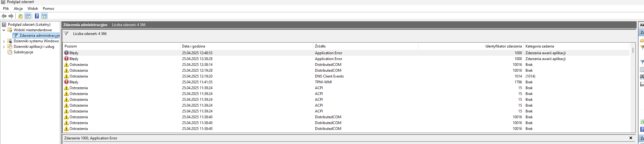
Task: Open the Widok menu
Action: [33, 9]
